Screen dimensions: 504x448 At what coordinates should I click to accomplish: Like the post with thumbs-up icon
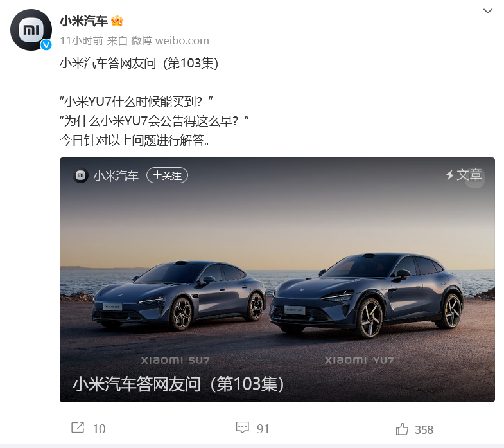coord(402,429)
